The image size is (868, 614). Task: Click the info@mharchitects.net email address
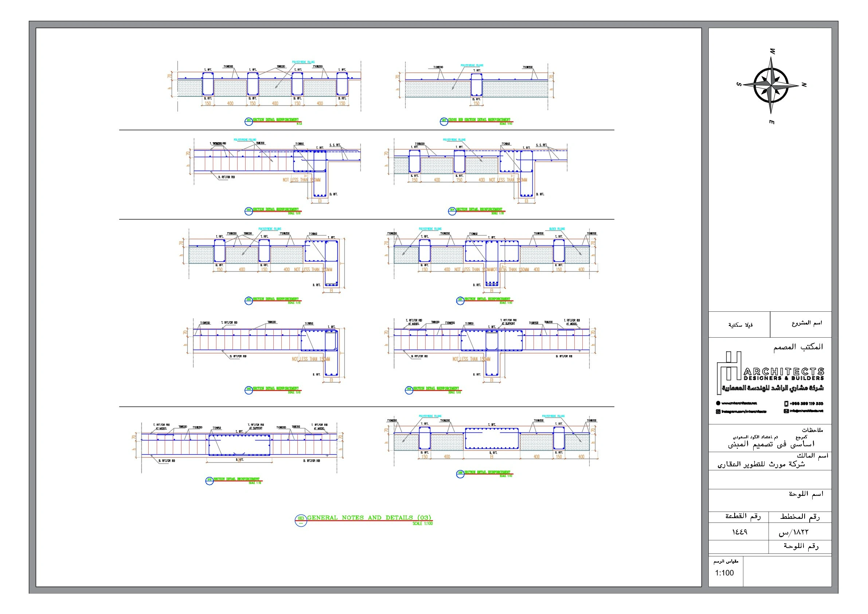tap(806, 411)
